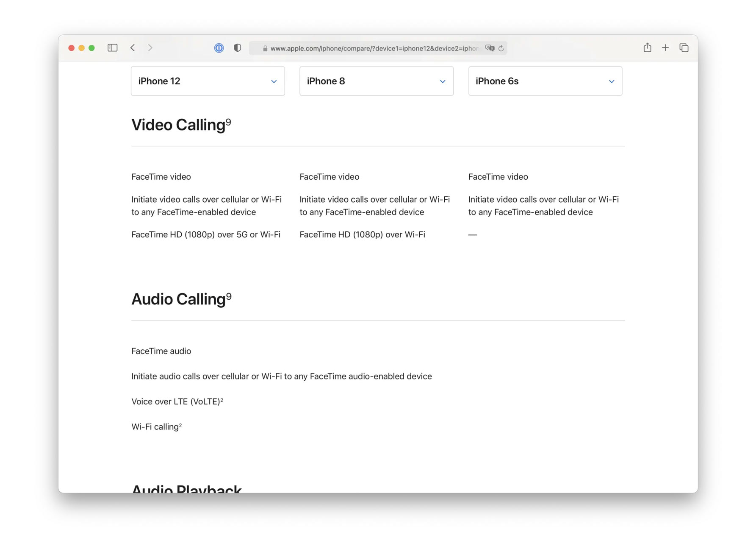This screenshot has width=756, height=546.
Task: Open the 1Password extension icon
Action: (x=219, y=48)
